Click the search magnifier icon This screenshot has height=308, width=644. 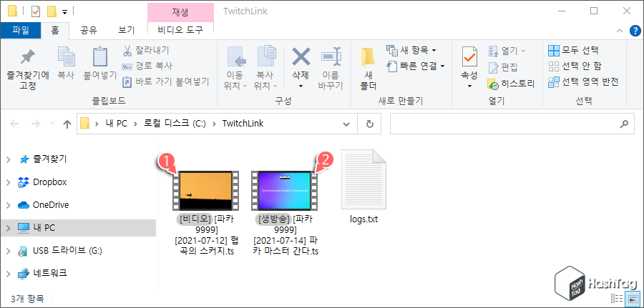click(x=624, y=124)
